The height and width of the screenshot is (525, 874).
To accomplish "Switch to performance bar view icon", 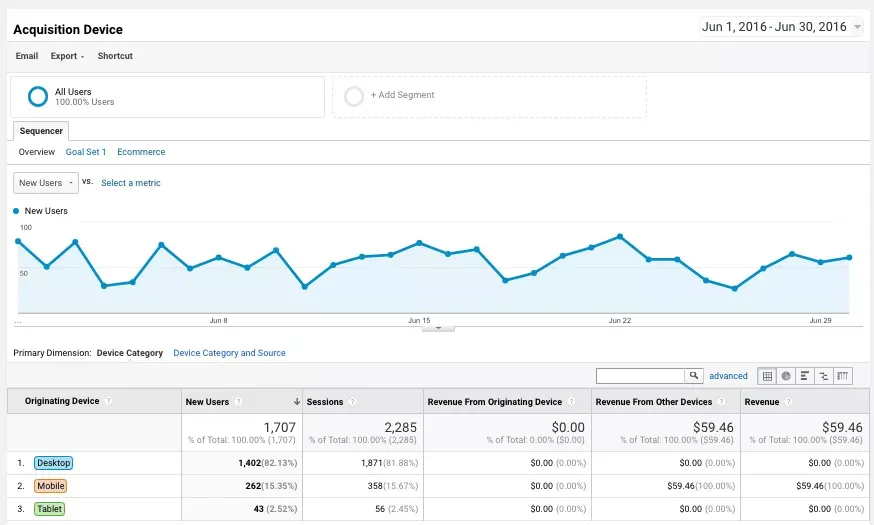I will [805, 376].
